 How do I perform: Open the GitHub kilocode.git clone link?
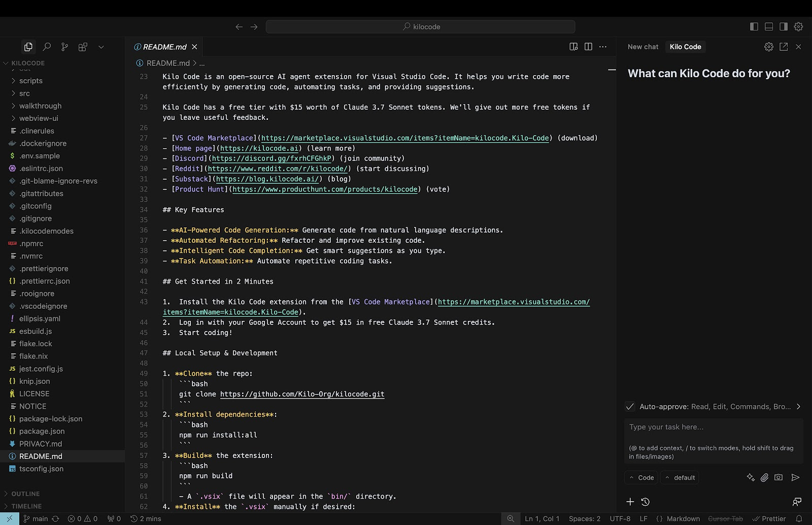coord(302,394)
